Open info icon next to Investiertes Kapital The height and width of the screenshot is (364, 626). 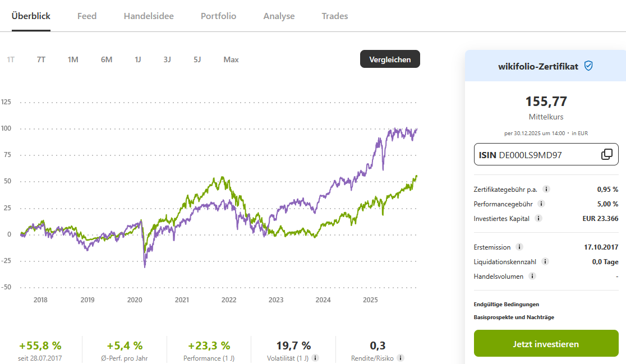538,219
